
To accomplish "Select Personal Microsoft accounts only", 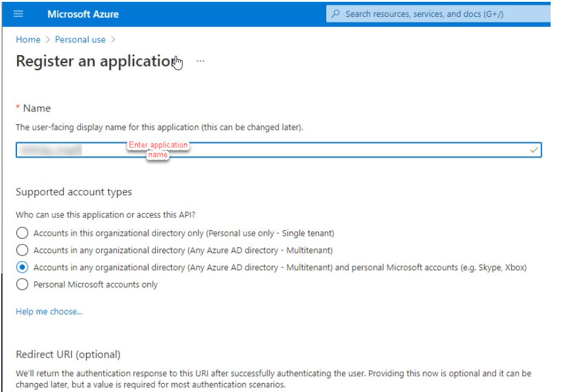I will [x=22, y=284].
